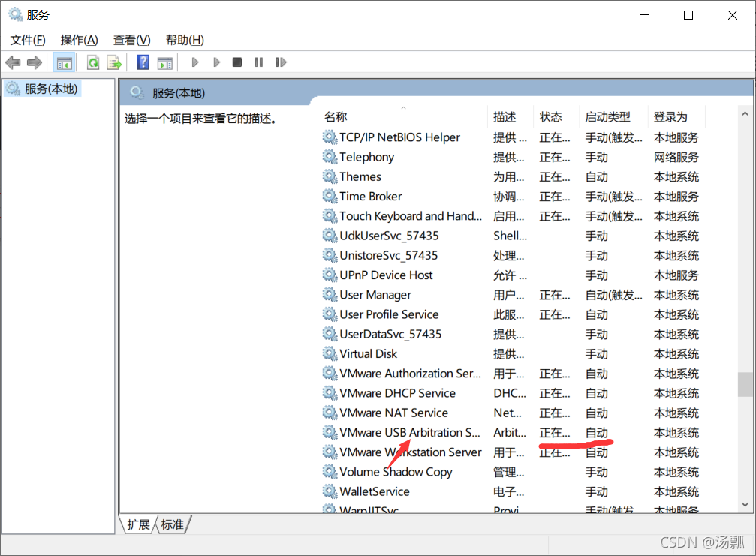The width and height of the screenshot is (756, 556).
Task: Click the gear icon beside VMware NAT Service
Action: pyautogui.click(x=330, y=413)
